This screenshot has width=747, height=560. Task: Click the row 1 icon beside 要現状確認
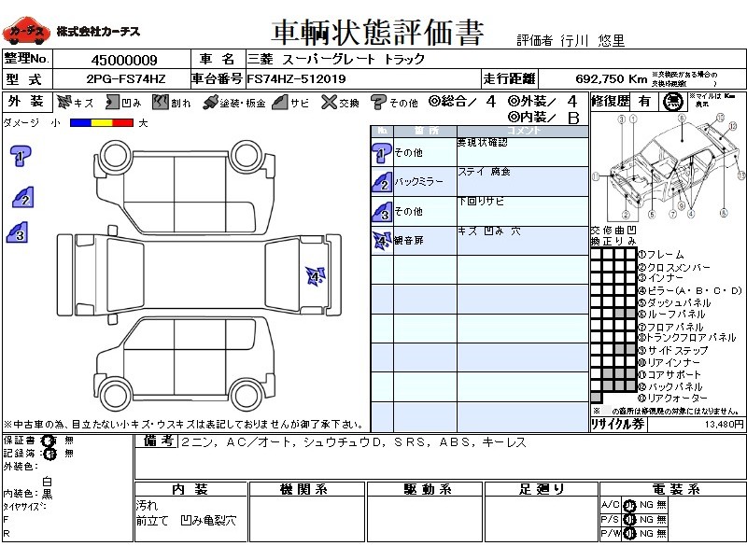(382, 152)
